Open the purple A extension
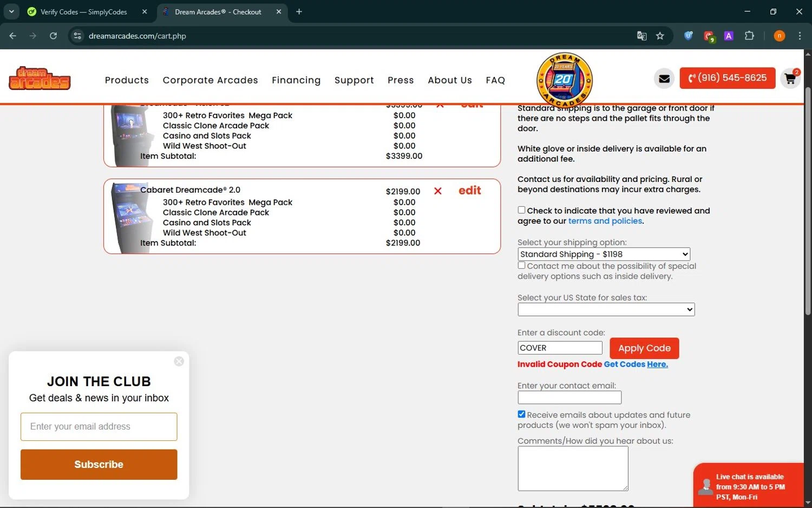Viewport: 812px width, 508px height. pos(729,36)
